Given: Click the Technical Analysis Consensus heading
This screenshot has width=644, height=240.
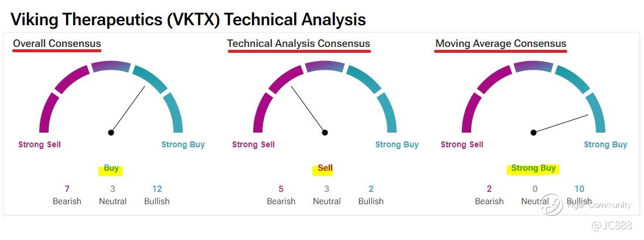Looking at the screenshot, I should [298, 43].
